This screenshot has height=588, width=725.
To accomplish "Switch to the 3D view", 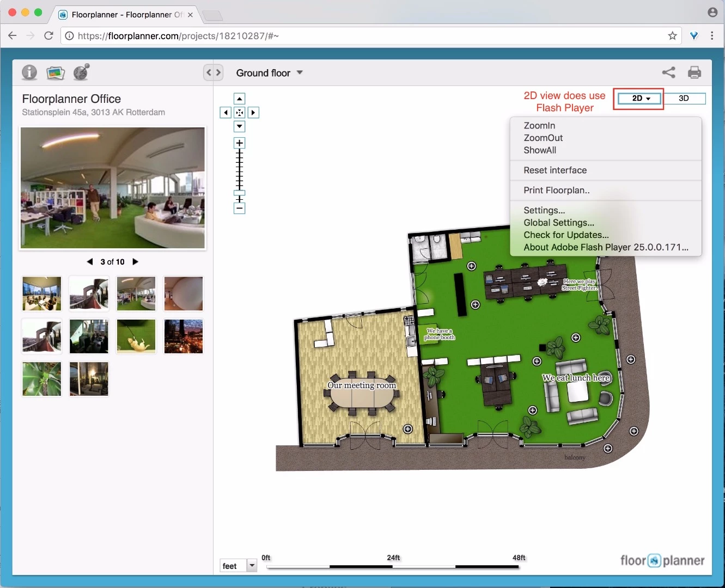I will pyautogui.click(x=684, y=99).
